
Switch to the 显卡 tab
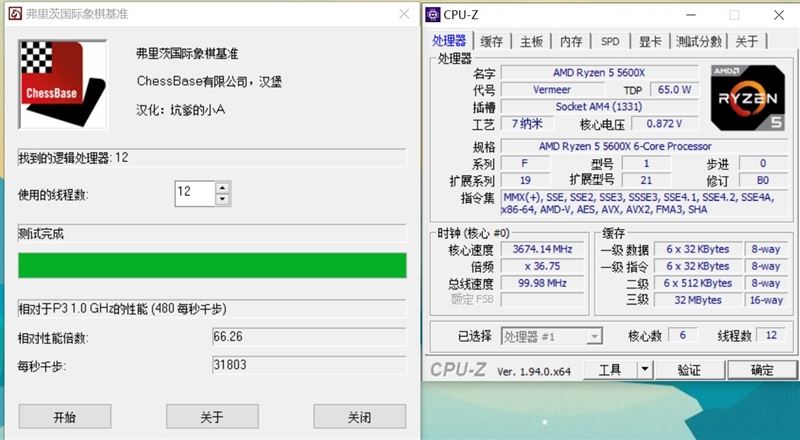pos(650,41)
